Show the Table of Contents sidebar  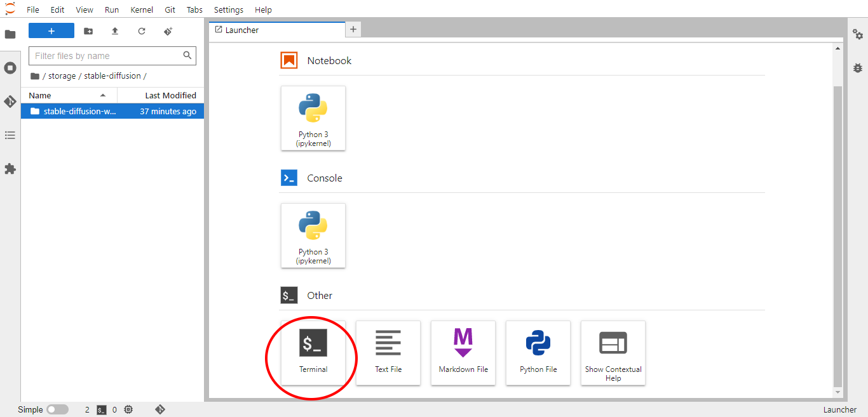click(10, 135)
